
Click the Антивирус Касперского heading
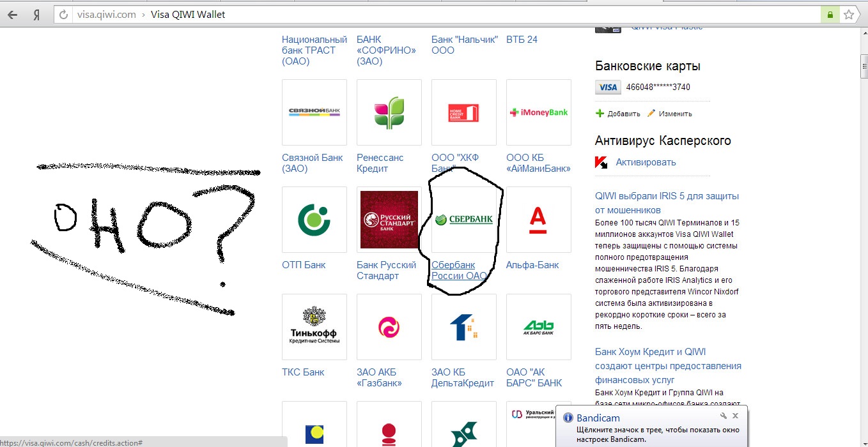coord(663,140)
